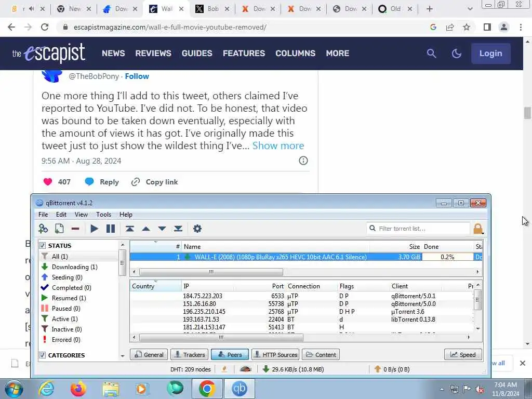This screenshot has height=399, width=532.
Task: Click the connection status icon in status bar
Action: (x=224, y=369)
